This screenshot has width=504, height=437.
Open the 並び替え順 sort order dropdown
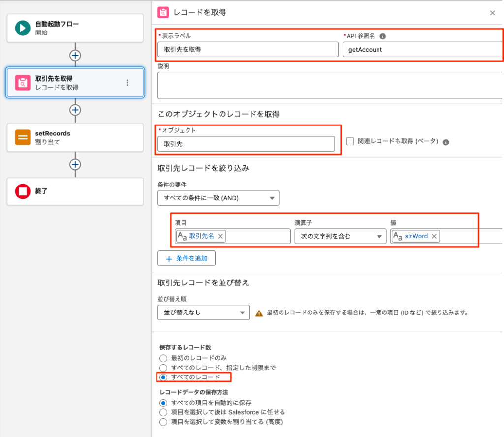pyautogui.click(x=203, y=312)
